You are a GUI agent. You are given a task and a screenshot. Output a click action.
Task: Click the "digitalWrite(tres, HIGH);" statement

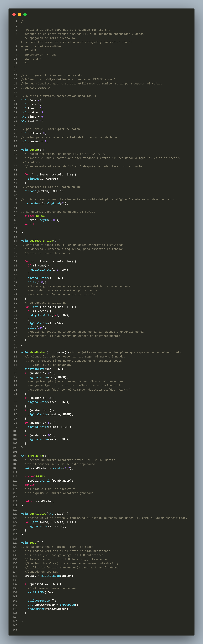[x=49, y=402]
